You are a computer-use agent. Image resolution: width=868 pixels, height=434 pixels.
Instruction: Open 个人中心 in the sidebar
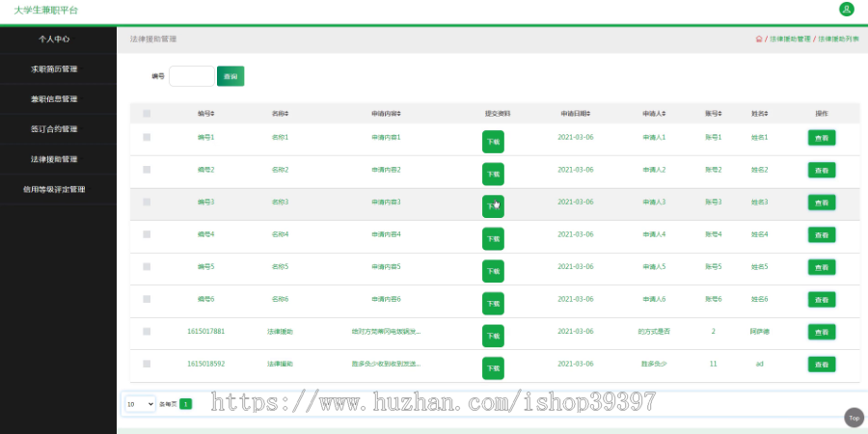[54, 40]
